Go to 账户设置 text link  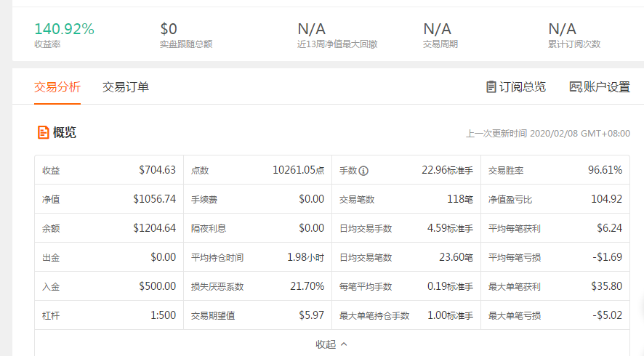[607, 87]
